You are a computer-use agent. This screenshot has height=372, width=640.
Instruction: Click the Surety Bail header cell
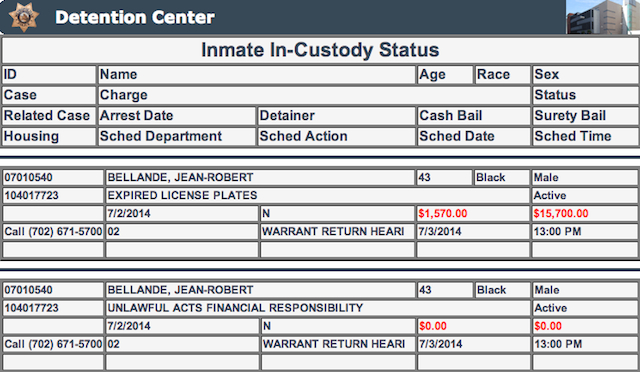pos(586,116)
